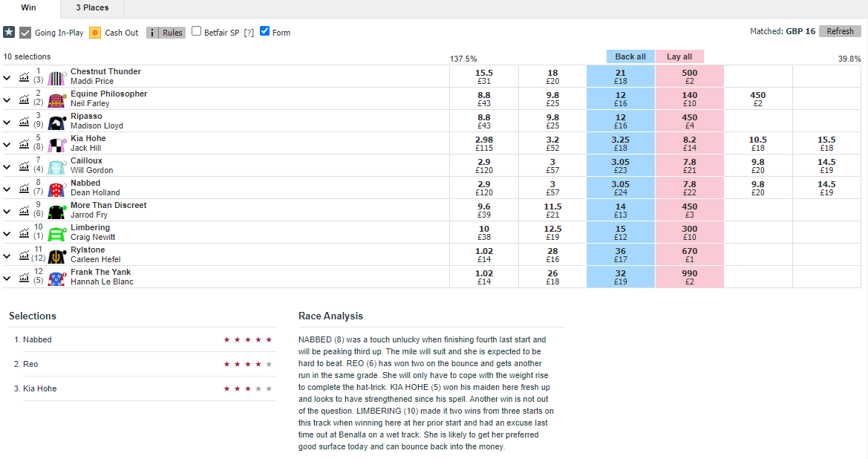Click the star favourite icon
Image resolution: width=868 pixels, height=459 pixels.
click(9, 32)
